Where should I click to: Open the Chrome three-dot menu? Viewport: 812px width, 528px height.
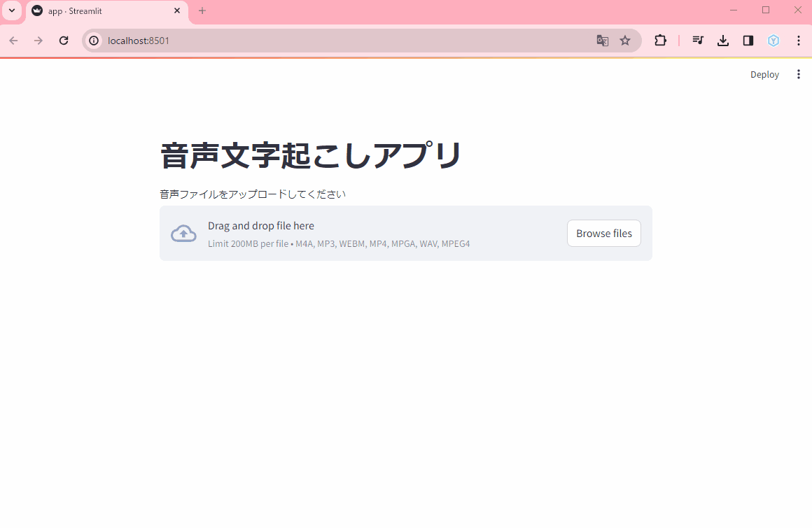pyautogui.click(x=798, y=41)
